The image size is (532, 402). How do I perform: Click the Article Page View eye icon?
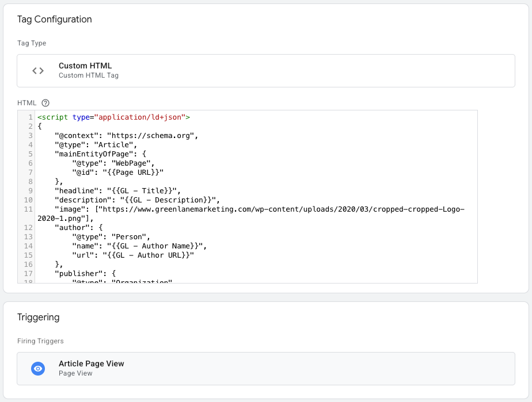click(38, 369)
